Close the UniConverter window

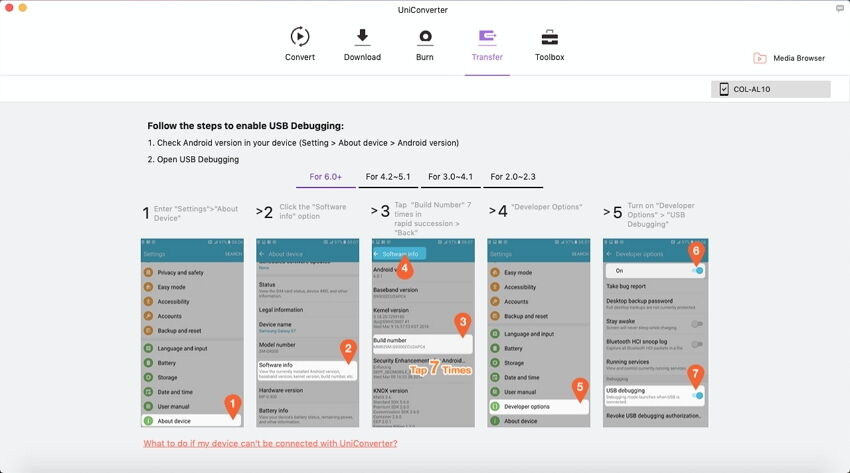coord(9,8)
